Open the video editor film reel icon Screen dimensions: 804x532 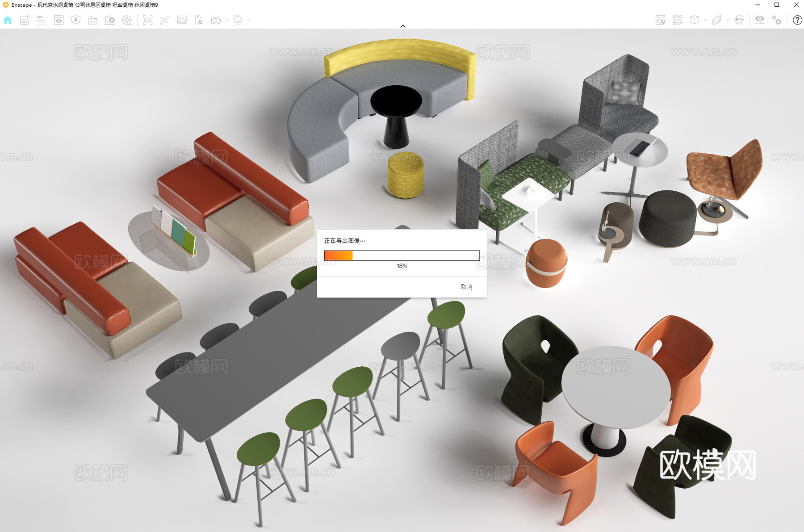click(x=127, y=20)
